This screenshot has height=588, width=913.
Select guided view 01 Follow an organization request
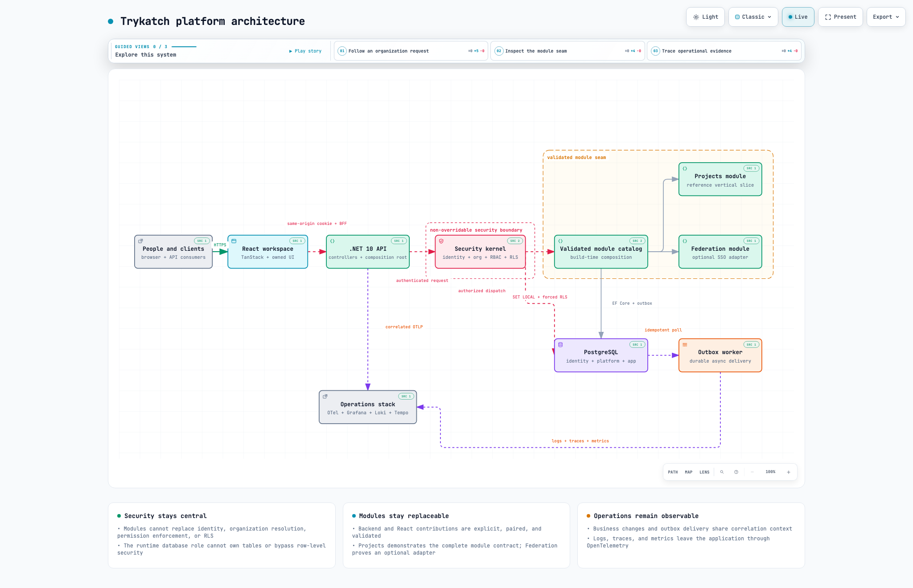(411, 51)
